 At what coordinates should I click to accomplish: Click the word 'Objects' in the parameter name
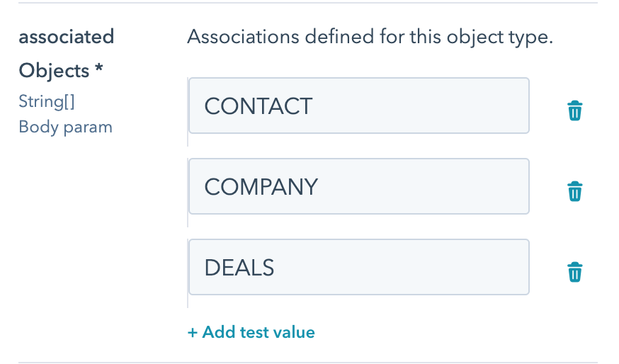tap(54, 70)
